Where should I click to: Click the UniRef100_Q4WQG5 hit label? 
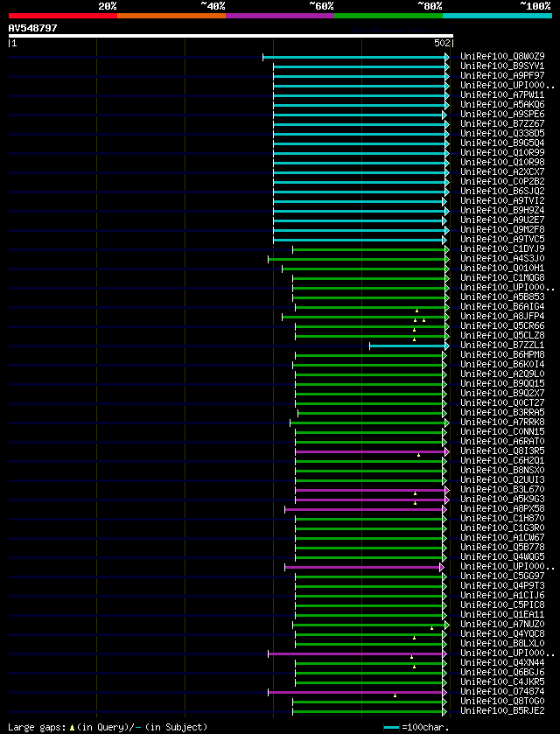point(502,557)
